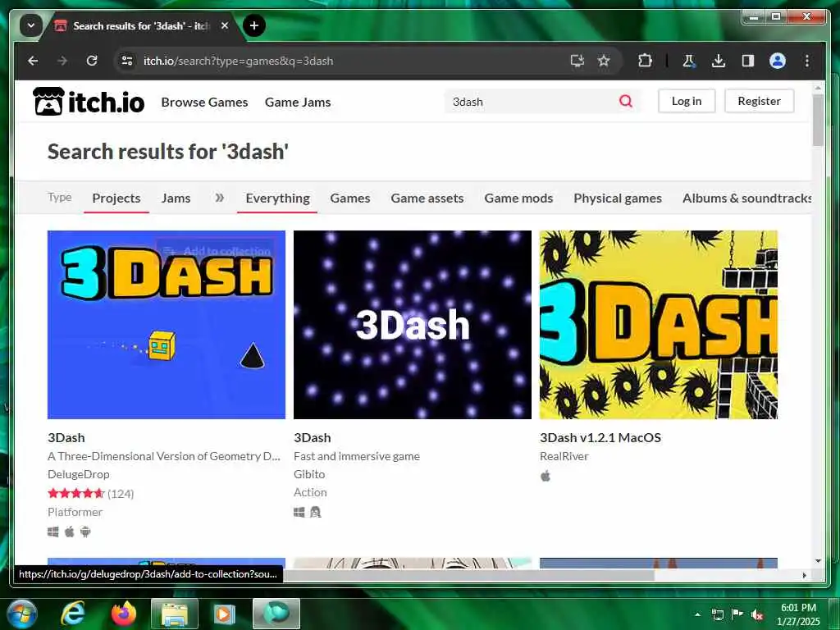Open blue 3Dash game thumbnail
The height and width of the screenshot is (630, 840).
(167, 325)
